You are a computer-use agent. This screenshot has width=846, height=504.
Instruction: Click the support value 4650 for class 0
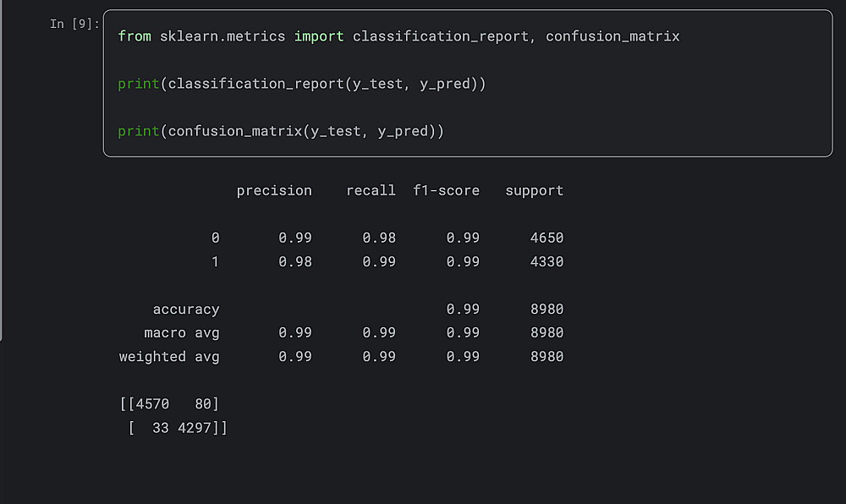click(x=547, y=238)
